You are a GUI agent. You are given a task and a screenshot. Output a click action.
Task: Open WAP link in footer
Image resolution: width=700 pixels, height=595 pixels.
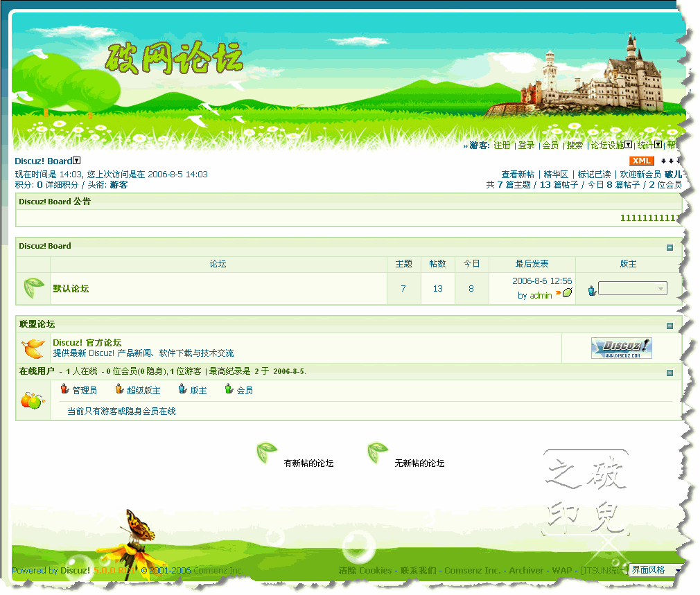point(562,571)
